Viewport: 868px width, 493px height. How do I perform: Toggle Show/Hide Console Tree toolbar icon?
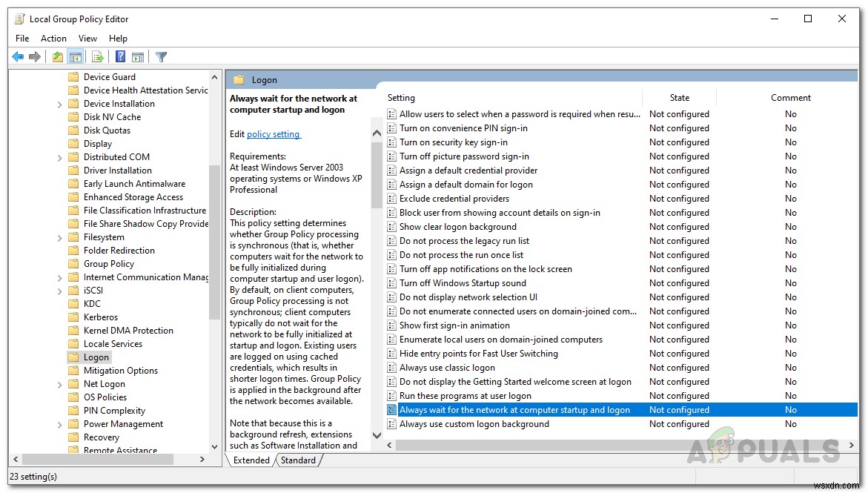(x=76, y=56)
